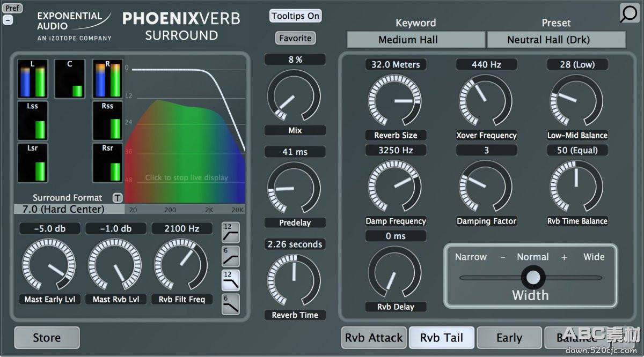
Task: Click the Reverb Size value 32.0 Meters
Action: [396, 64]
